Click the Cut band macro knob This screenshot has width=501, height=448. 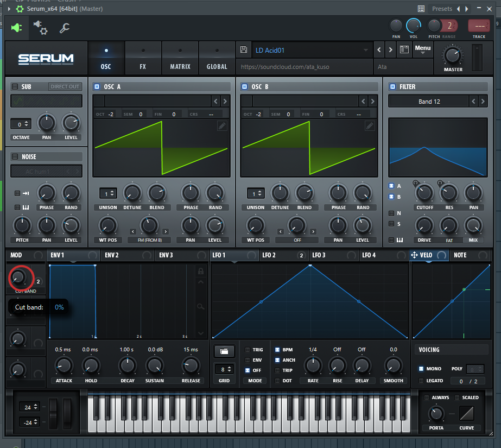coord(18,277)
